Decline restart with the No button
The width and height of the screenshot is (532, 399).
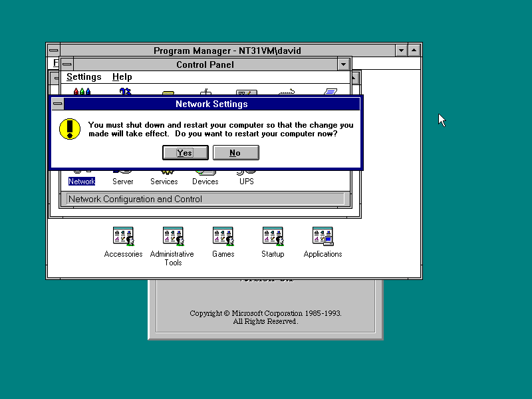click(236, 153)
